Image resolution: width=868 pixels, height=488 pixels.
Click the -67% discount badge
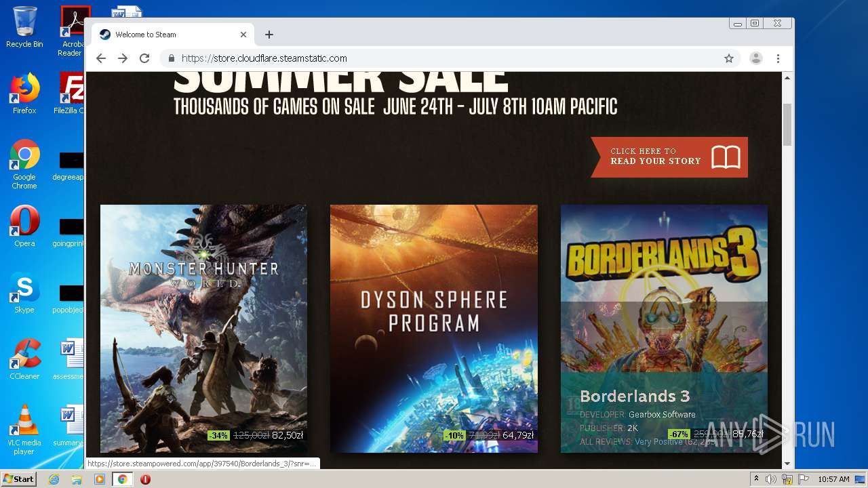(679, 434)
